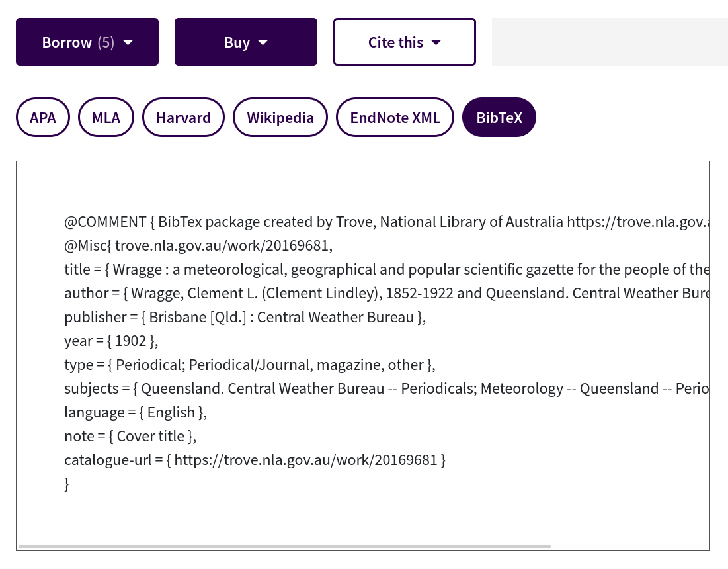The height and width of the screenshot is (569, 728).
Task: Select the APA citation style
Action: [43, 117]
